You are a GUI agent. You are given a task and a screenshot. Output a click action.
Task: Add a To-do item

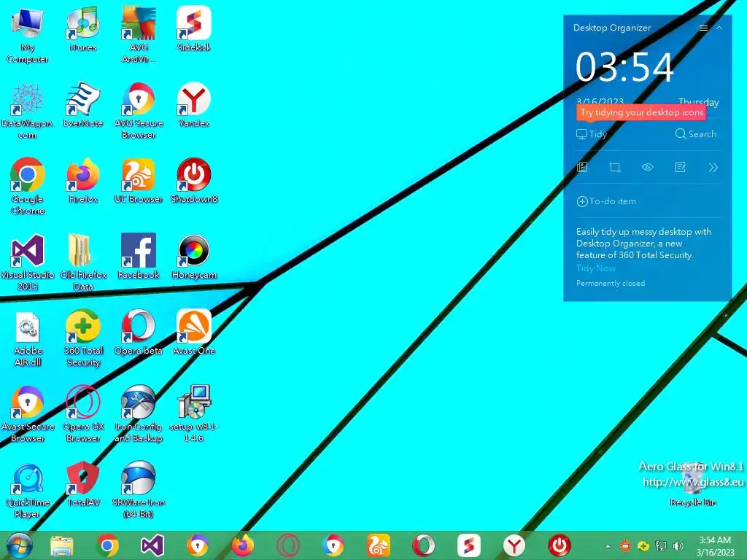(x=606, y=201)
